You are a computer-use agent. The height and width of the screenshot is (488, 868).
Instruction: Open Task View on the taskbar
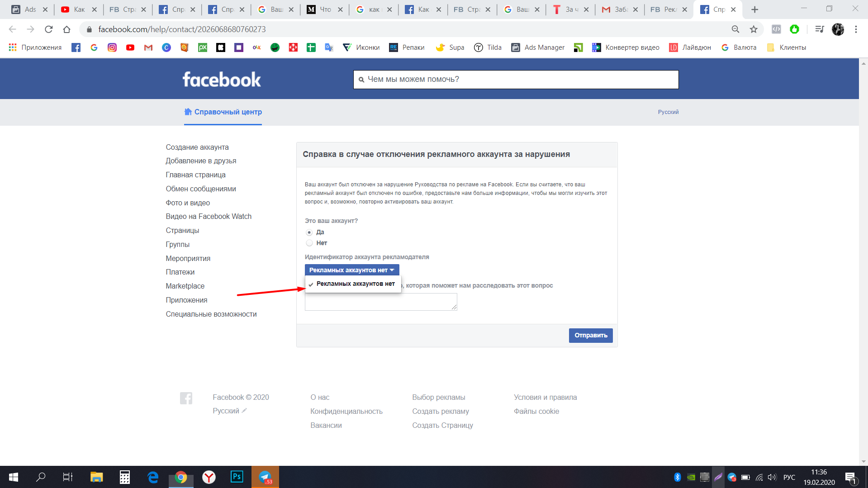tap(68, 477)
